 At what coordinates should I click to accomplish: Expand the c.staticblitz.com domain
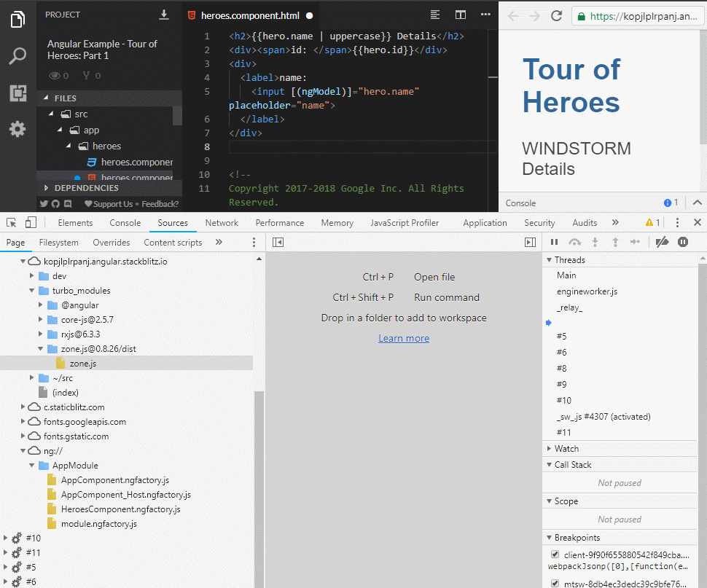tap(23, 407)
